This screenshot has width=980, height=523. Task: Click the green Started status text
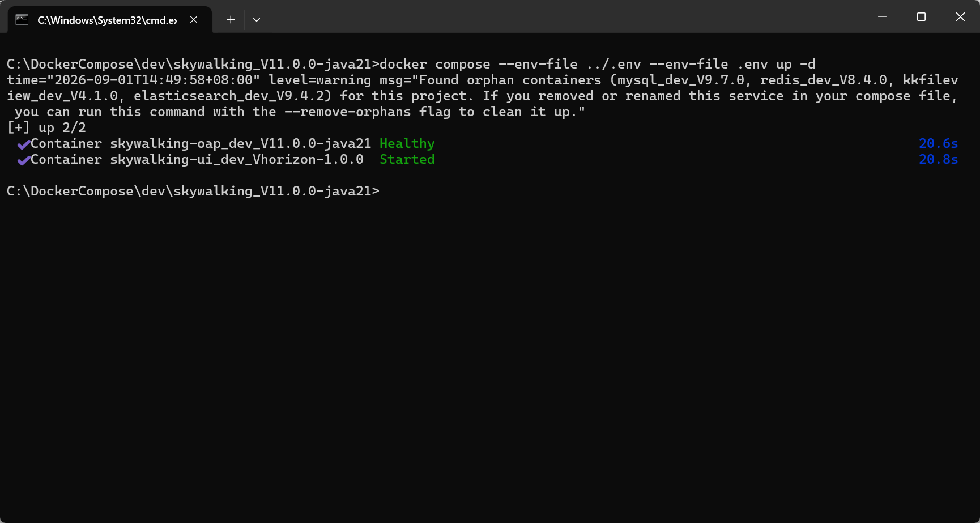tap(407, 159)
